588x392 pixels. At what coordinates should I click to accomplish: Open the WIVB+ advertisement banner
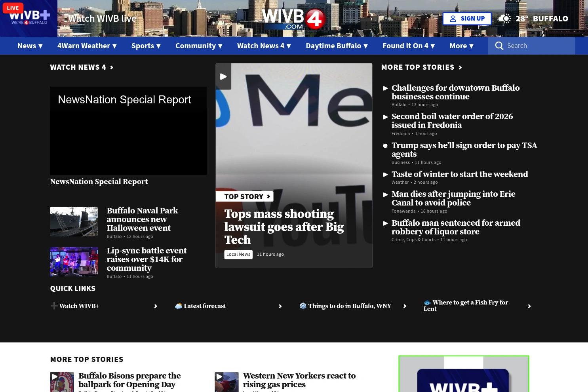point(464,374)
